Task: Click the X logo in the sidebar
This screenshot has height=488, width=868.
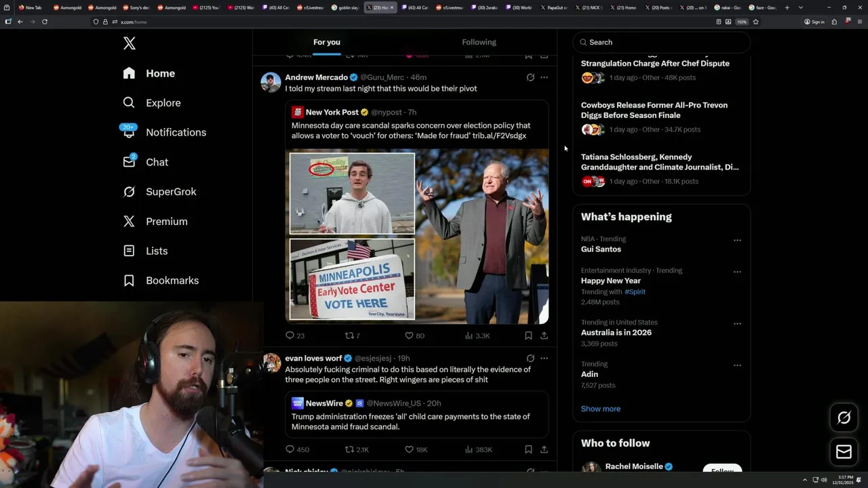Action: tap(130, 43)
